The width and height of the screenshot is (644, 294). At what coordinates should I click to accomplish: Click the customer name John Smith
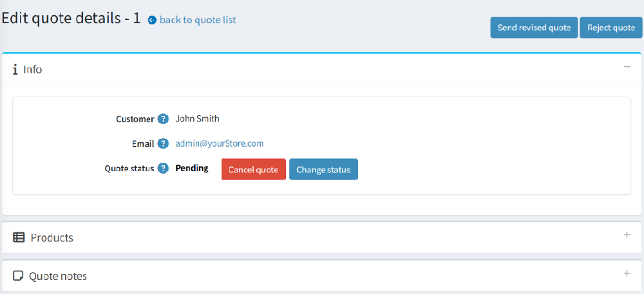coord(197,119)
